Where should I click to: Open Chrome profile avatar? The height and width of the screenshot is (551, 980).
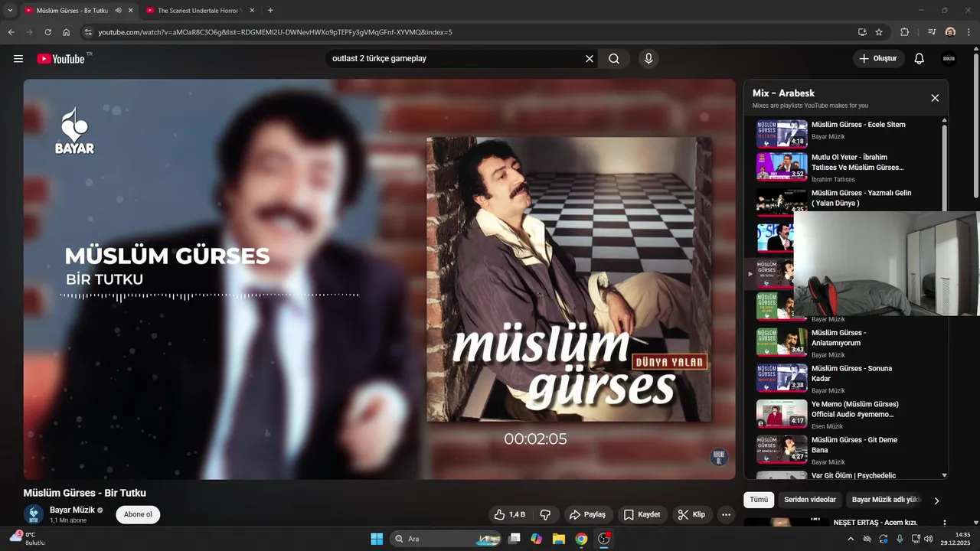click(950, 32)
